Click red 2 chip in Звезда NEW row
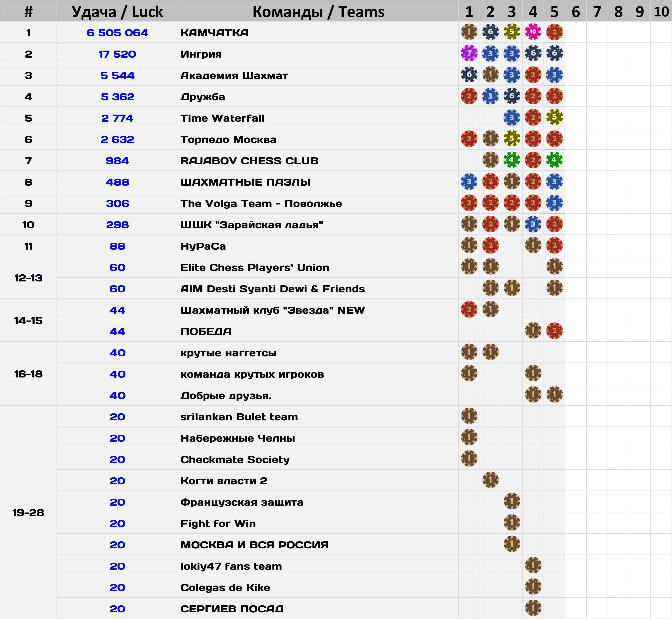The image size is (672, 619). (x=469, y=309)
